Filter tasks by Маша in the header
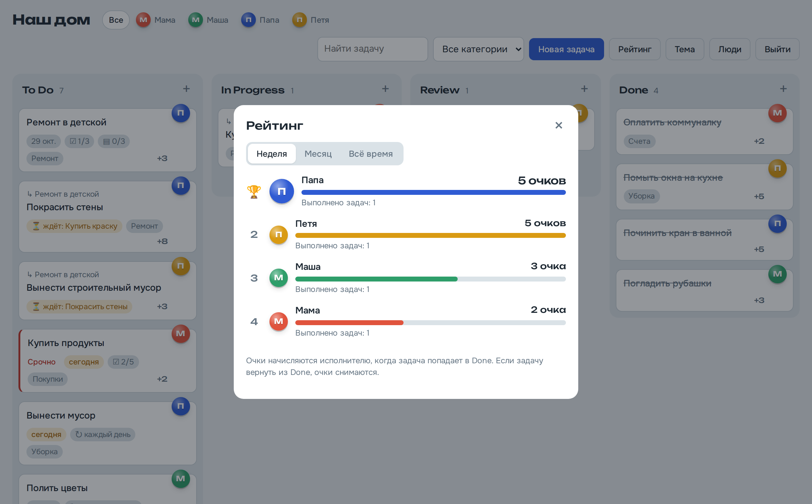Viewport: 812px width, 504px height. point(208,20)
